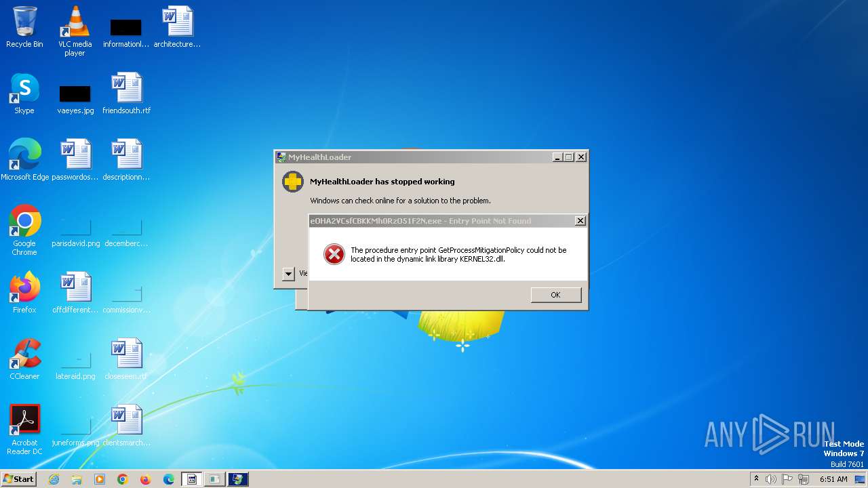Minimize the MyHealthLoader window
This screenshot has height=488, width=868.
click(557, 157)
